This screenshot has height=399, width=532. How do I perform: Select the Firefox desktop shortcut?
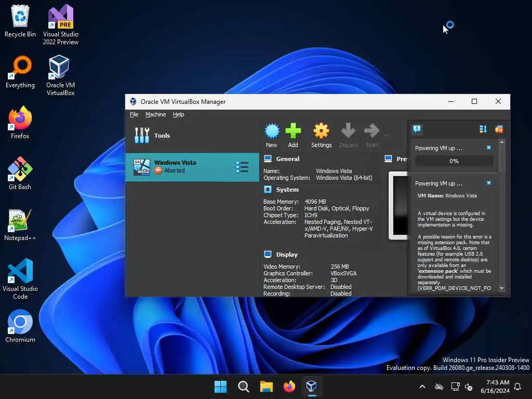pyautogui.click(x=20, y=123)
